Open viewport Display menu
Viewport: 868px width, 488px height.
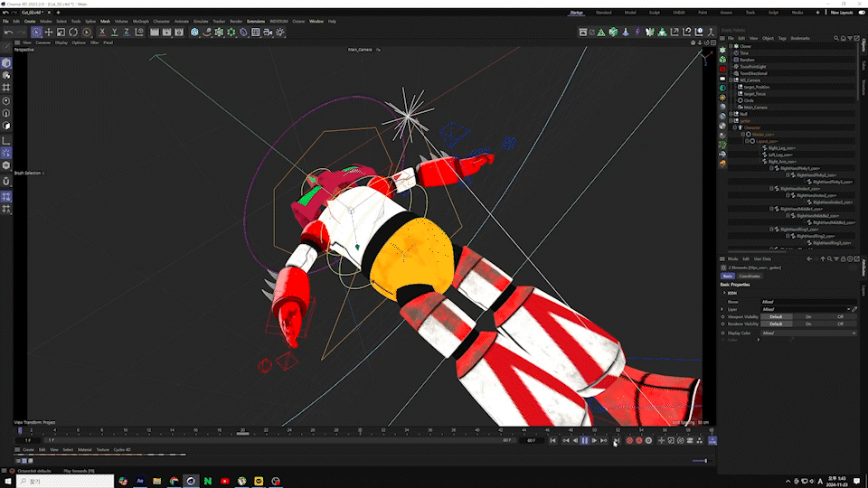pos(61,42)
